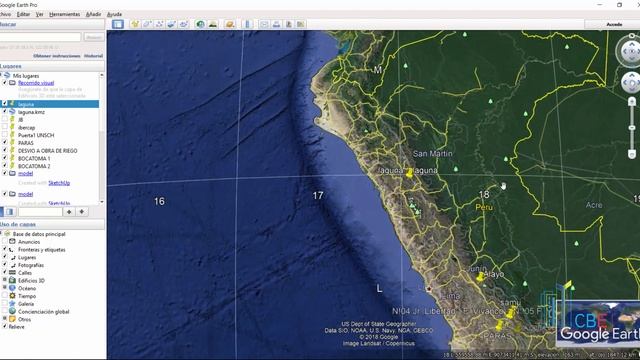Disable the Fronteras y etiquetas checkbox
This screenshot has width=640, height=360.
click(5, 249)
